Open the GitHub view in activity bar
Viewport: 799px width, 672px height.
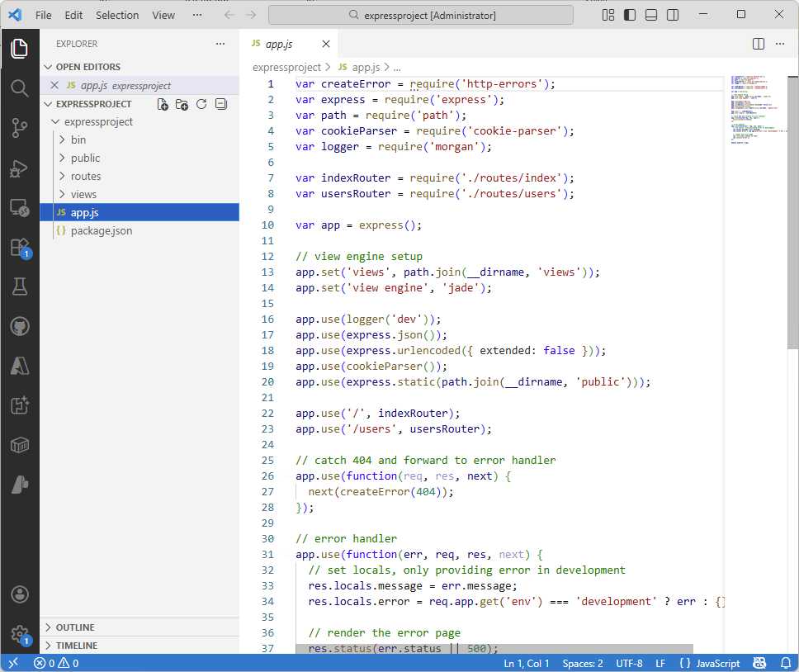pos(19,327)
